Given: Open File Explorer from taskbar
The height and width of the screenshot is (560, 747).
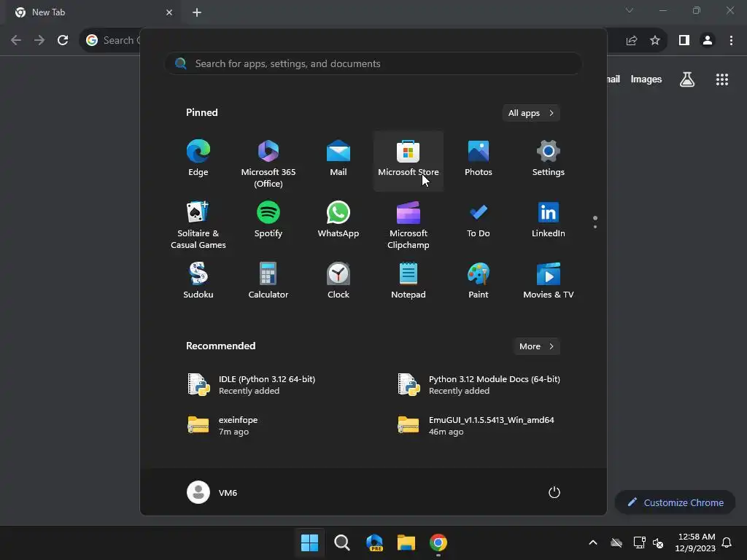Looking at the screenshot, I should coord(406,542).
